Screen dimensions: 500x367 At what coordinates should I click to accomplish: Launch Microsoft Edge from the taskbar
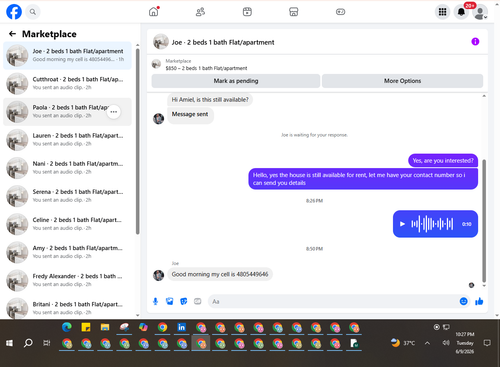pos(67,327)
